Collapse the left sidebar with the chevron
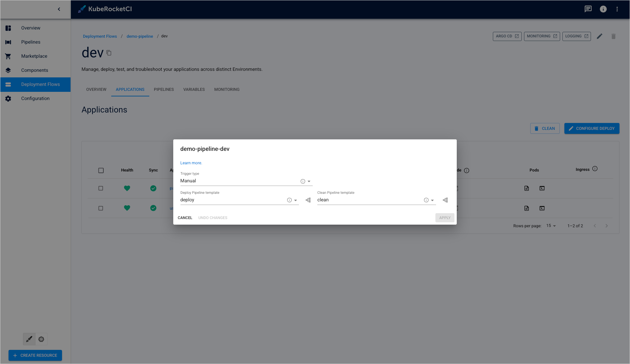The width and height of the screenshot is (630, 364). point(59,9)
